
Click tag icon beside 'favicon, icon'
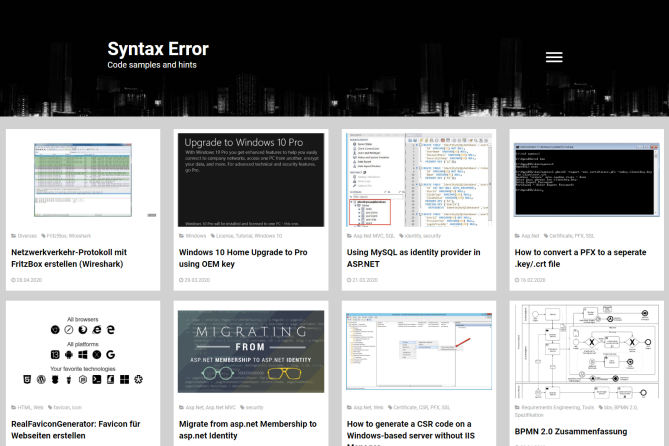[x=50, y=408]
